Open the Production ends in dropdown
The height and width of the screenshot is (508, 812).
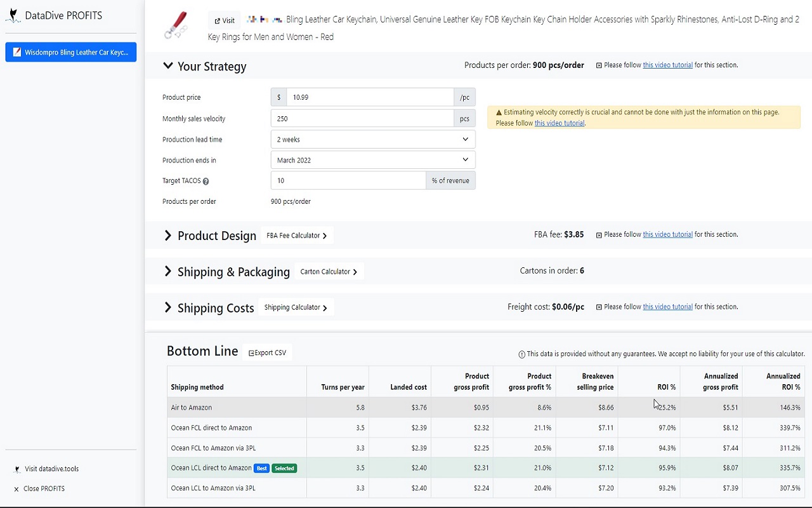tap(372, 160)
